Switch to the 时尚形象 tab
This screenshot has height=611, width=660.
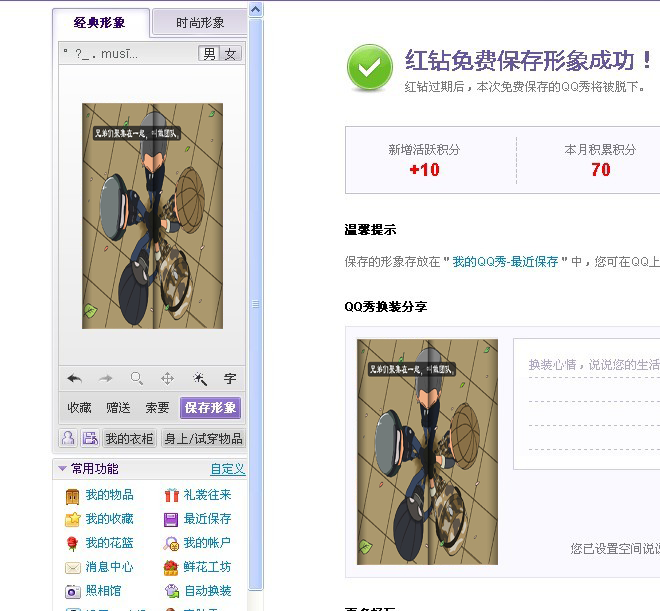(x=200, y=22)
